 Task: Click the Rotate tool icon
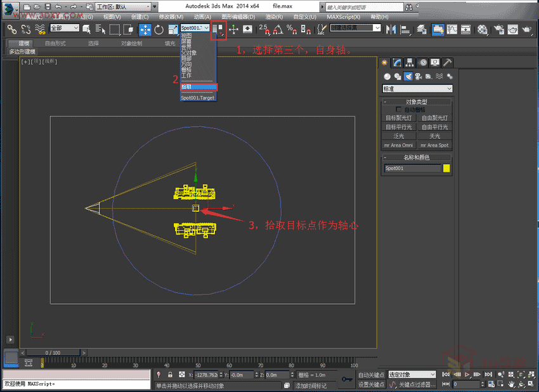pyautogui.click(x=159, y=29)
